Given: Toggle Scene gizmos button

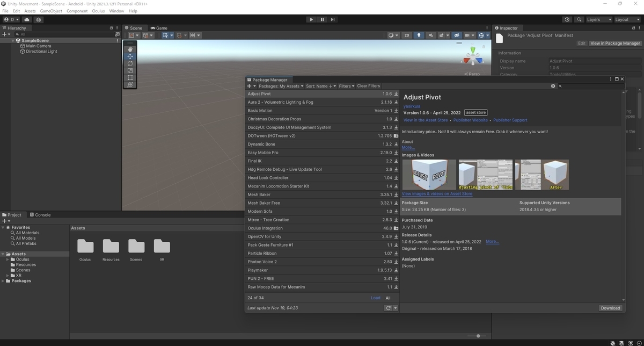Looking at the screenshot, I should pos(482,35).
